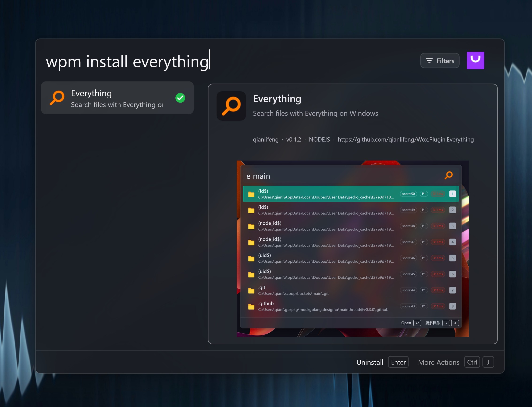Viewport: 532px width, 407px height.
Task: Click the magnifier icon in the result row
Action: tap(57, 98)
